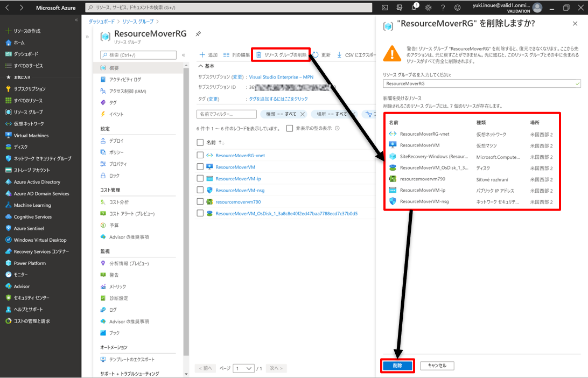This screenshot has height=378, width=588.
Task: Collapse the resource menu with double chevron
Action: point(184,55)
